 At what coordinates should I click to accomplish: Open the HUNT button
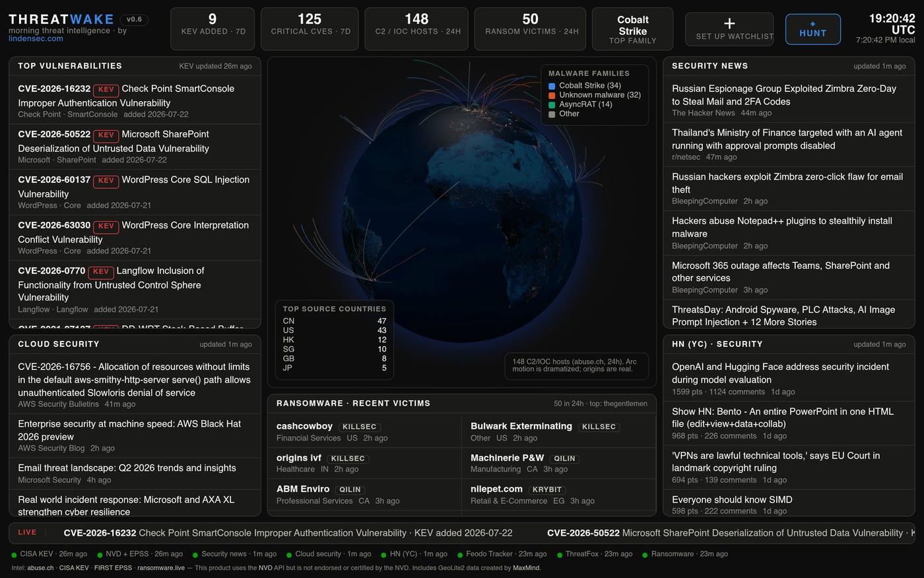pyautogui.click(x=812, y=29)
